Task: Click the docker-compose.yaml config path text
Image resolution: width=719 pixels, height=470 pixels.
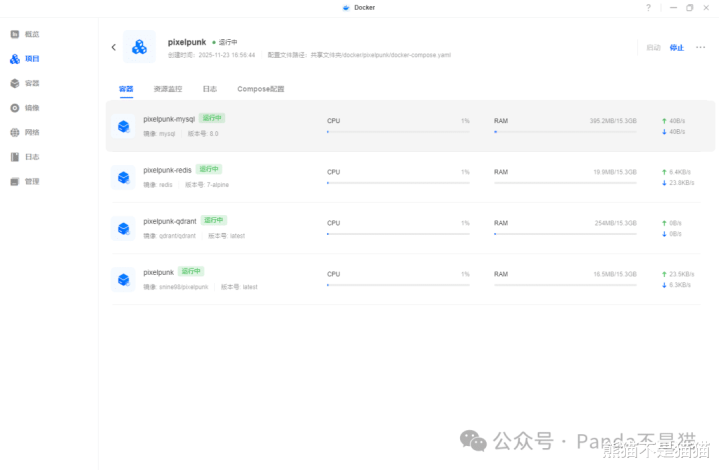Action: click(381, 55)
